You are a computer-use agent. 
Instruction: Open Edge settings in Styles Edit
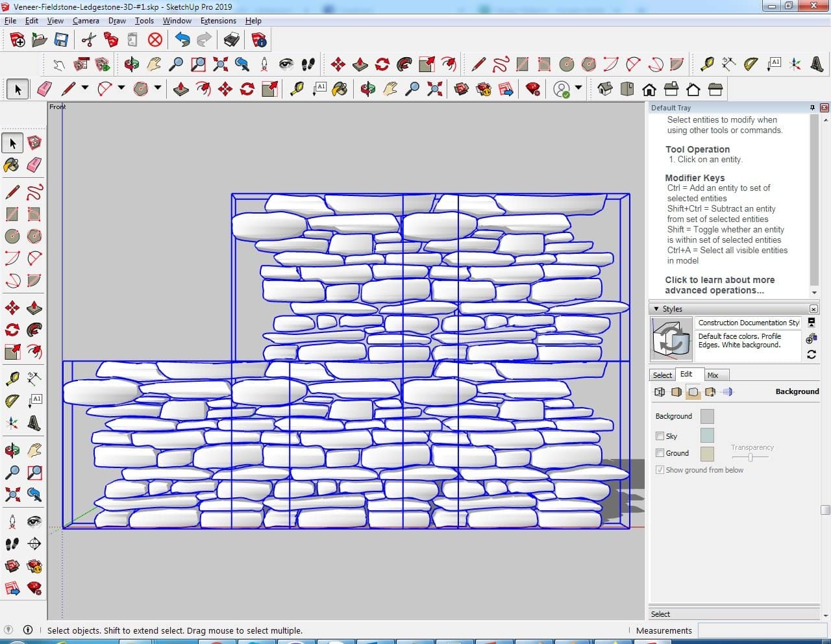tap(660, 391)
